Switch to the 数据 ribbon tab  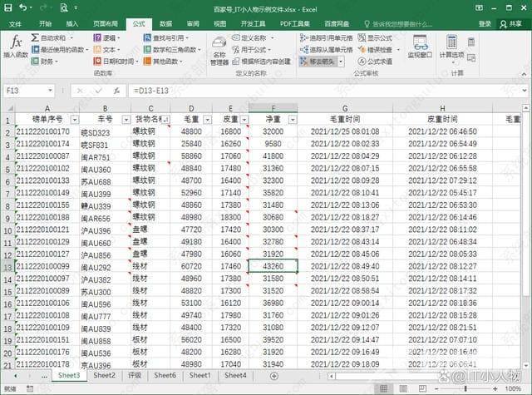166,24
